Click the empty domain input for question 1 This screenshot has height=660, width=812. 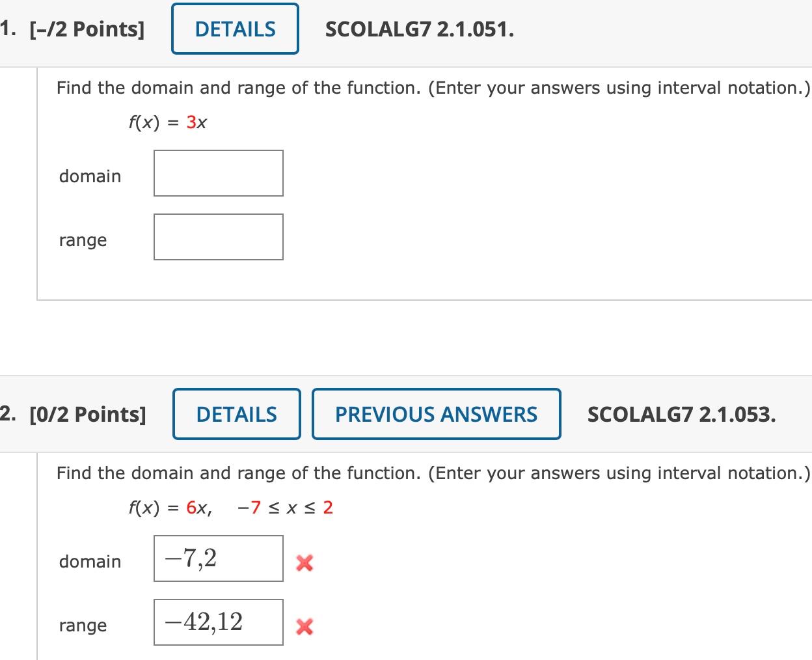coord(218,172)
